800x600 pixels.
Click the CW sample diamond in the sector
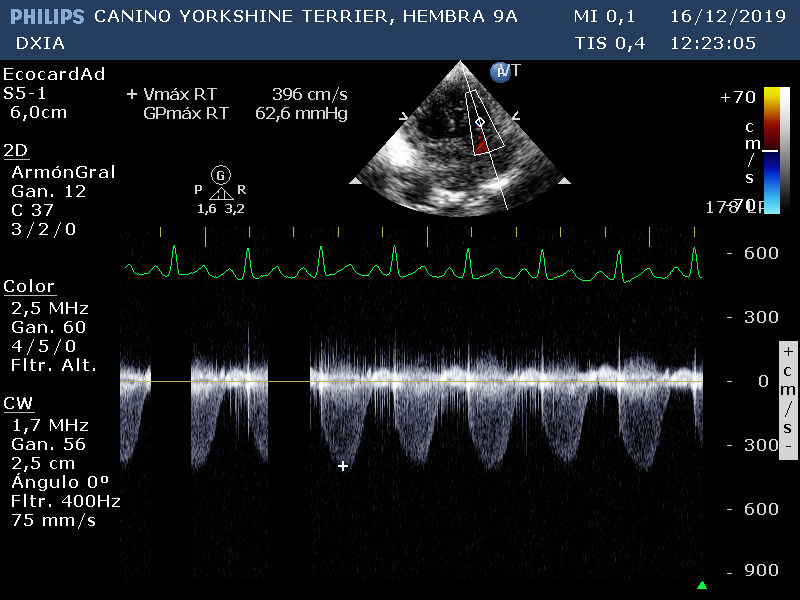[x=479, y=122]
